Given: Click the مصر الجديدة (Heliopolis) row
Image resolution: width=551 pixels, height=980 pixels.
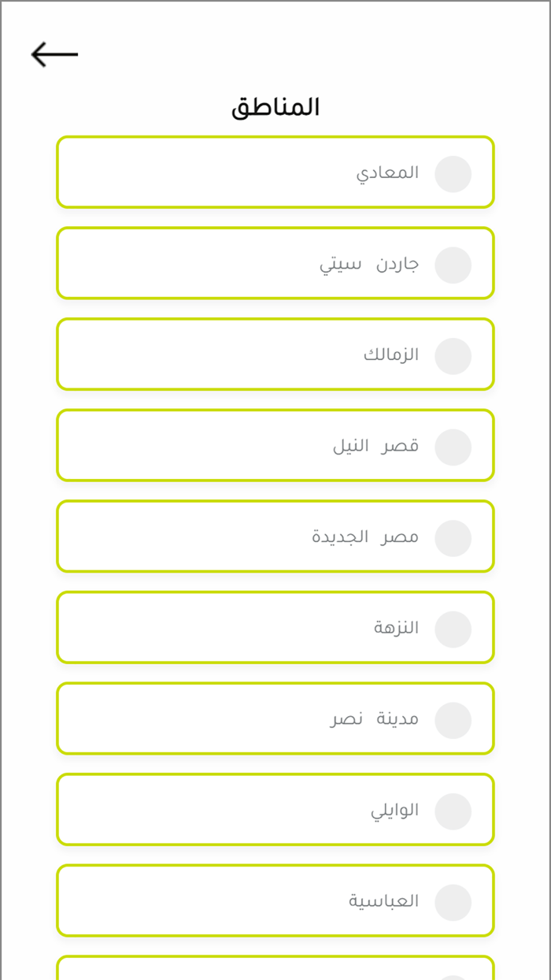Looking at the screenshot, I should (x=275, y=536).
